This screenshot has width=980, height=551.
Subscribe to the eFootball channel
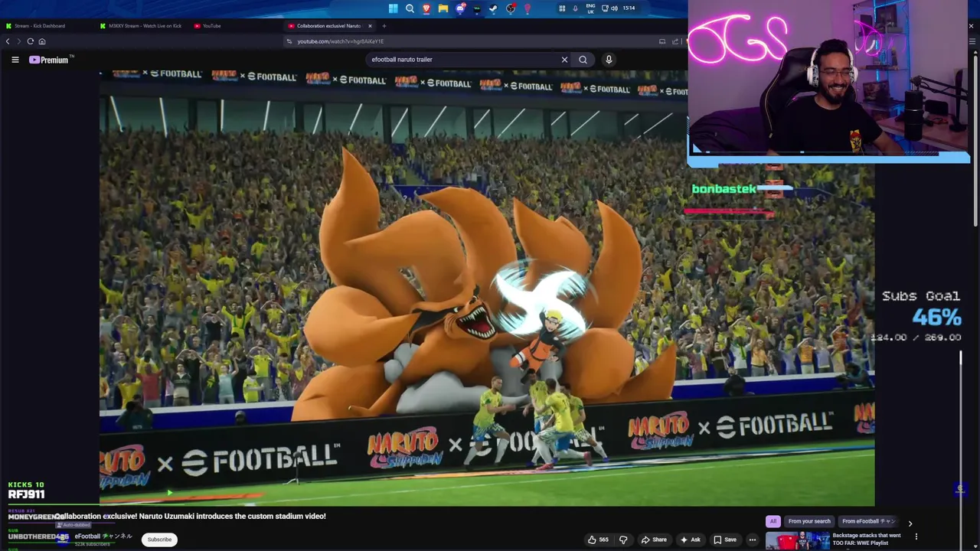point(159,540)
